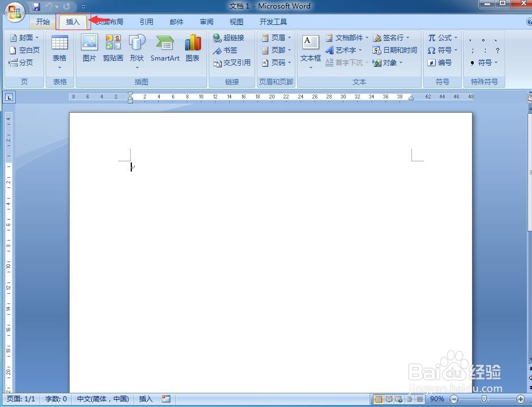532x407 pixels.
Task: Open the 剪贴画 clip art pane
Action: [113, 48]
